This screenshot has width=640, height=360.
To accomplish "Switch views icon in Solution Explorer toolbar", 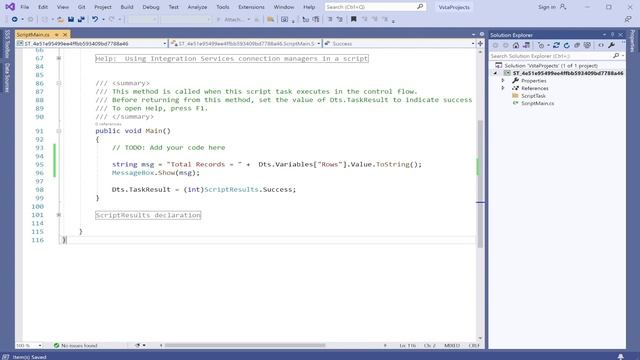I will [x=527, y=45].
